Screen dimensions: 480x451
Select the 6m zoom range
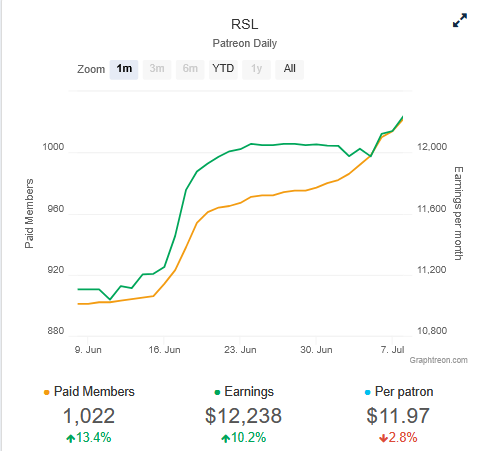click(x=190, y=69)
